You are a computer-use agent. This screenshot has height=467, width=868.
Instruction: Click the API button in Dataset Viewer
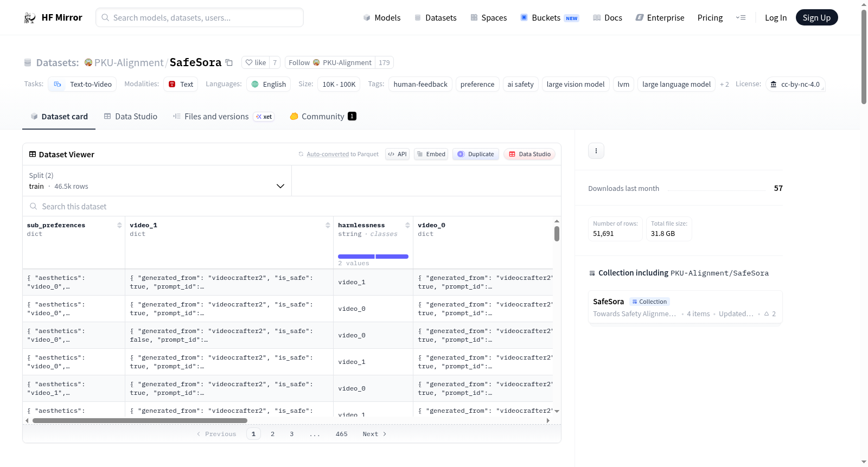pos(397,154)
